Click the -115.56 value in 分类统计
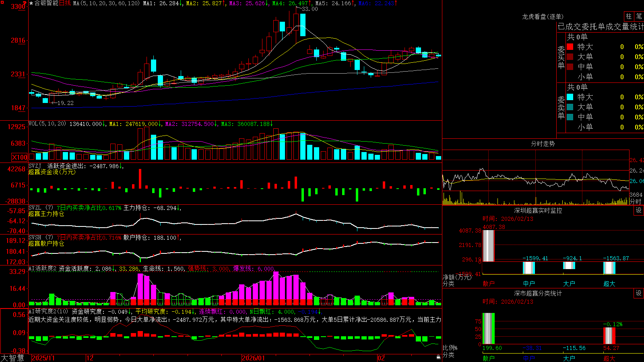 coord(574,348)
